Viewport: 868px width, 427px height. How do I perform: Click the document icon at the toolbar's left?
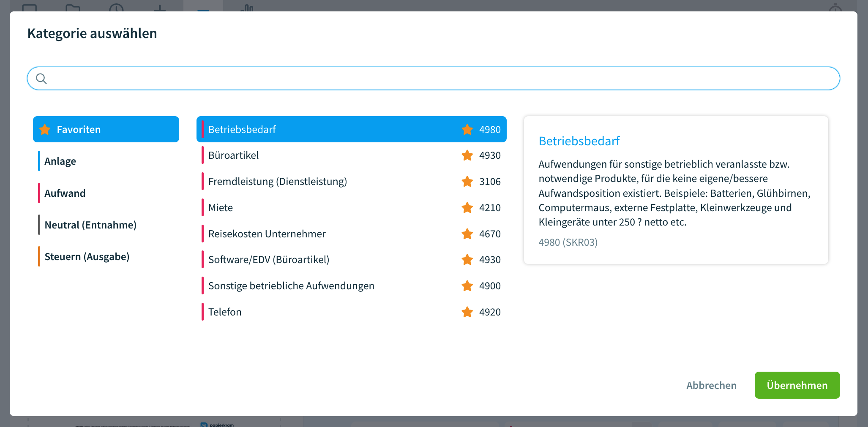pyautogui.click(x=29, y=7)
